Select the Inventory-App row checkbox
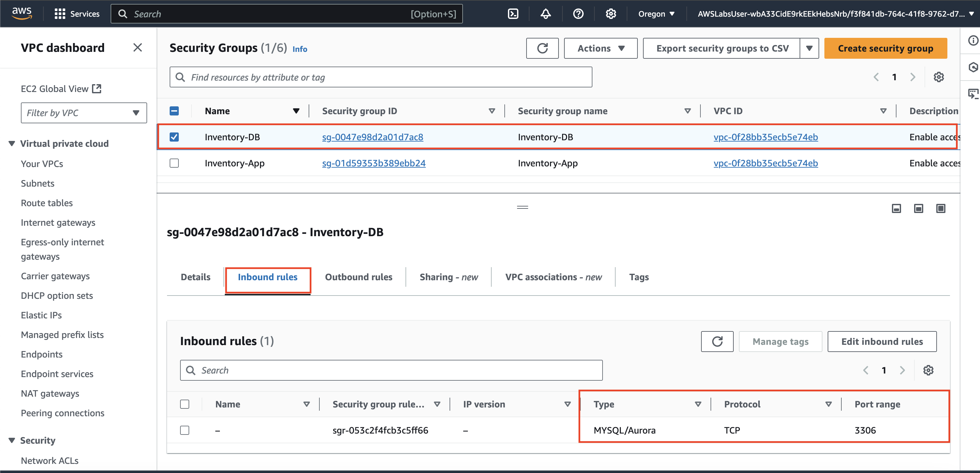The image size is (980, 473). tap(174, 163)
